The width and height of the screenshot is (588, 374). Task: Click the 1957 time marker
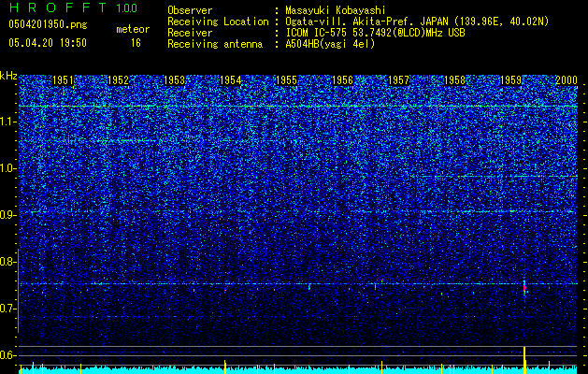point(398,80)
